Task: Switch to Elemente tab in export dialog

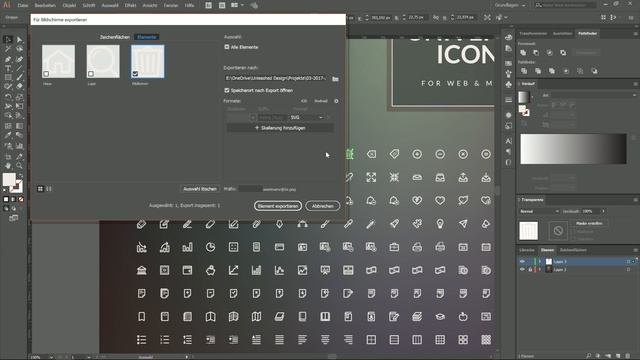Action: pyautogui.click(x=147, y=37)
